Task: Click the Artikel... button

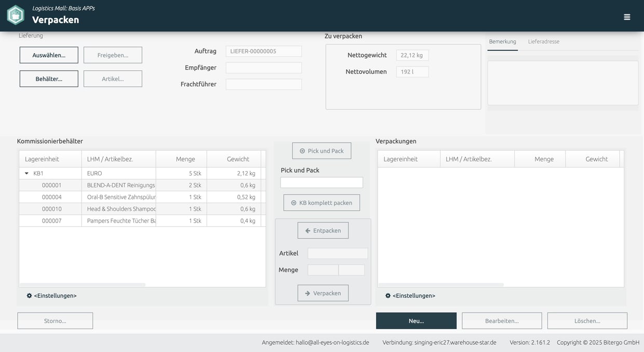Action: (113, 79)
